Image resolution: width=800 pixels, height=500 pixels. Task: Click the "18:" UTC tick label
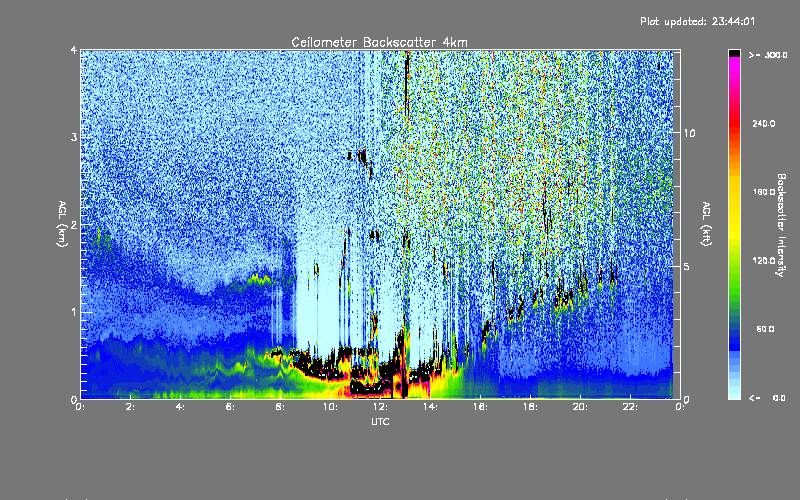click(530, 407)
